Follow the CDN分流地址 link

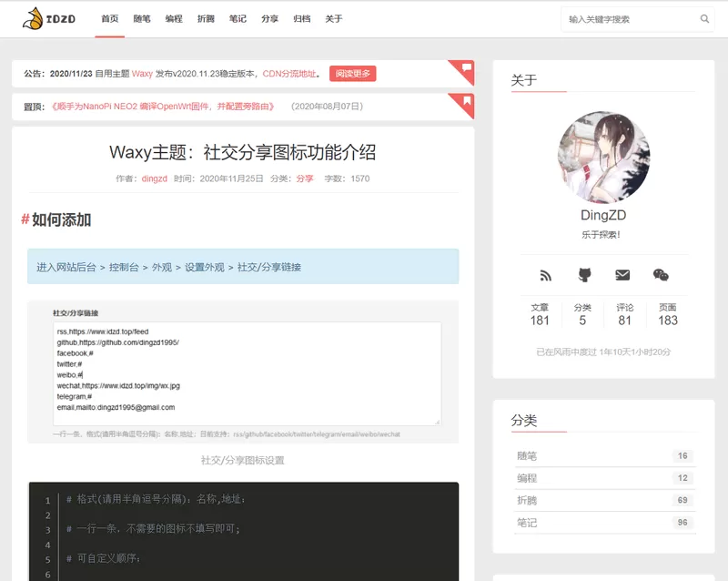[x=289, y=74]
